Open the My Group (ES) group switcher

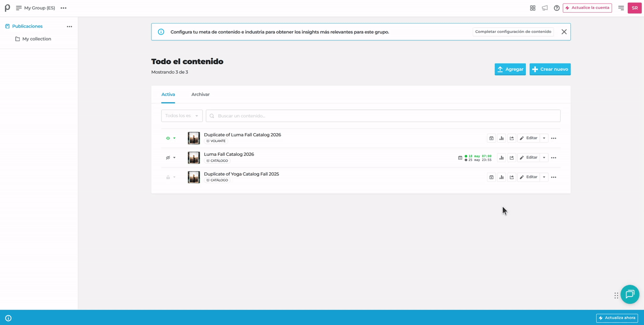point(35,8)
